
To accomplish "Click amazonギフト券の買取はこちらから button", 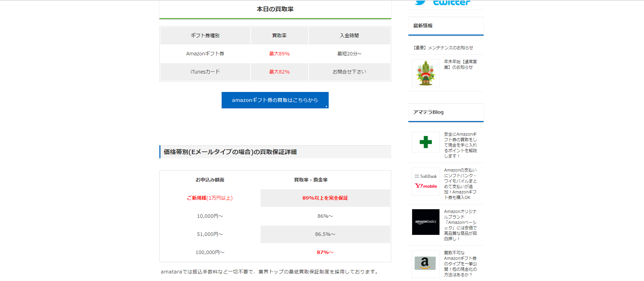I will [x=275, y=100].
